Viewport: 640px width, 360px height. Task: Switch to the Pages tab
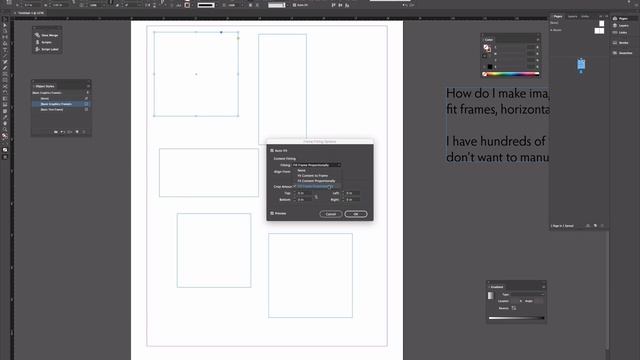[x=558, y=16]
